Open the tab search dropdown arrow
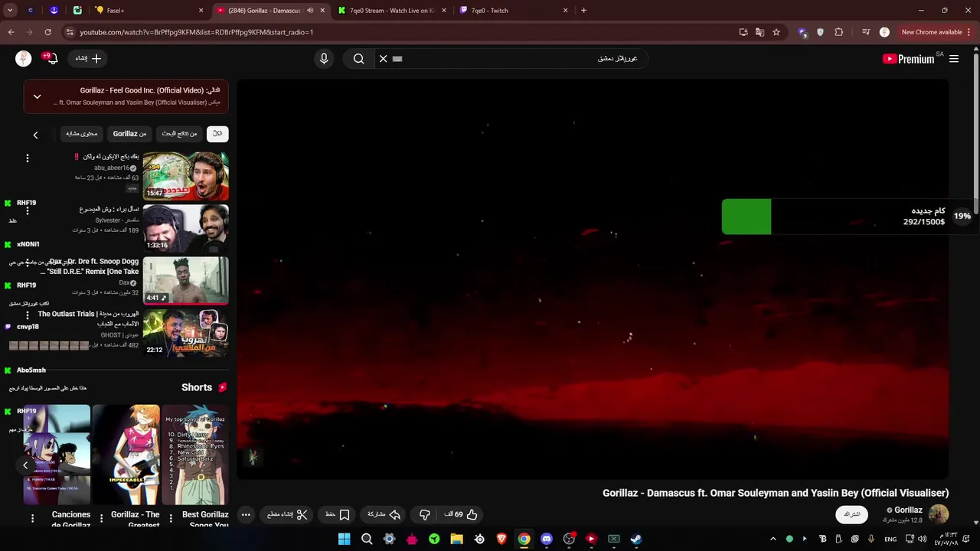The height and width of the screenshot is (551, 980). click(x=11, y=11)
